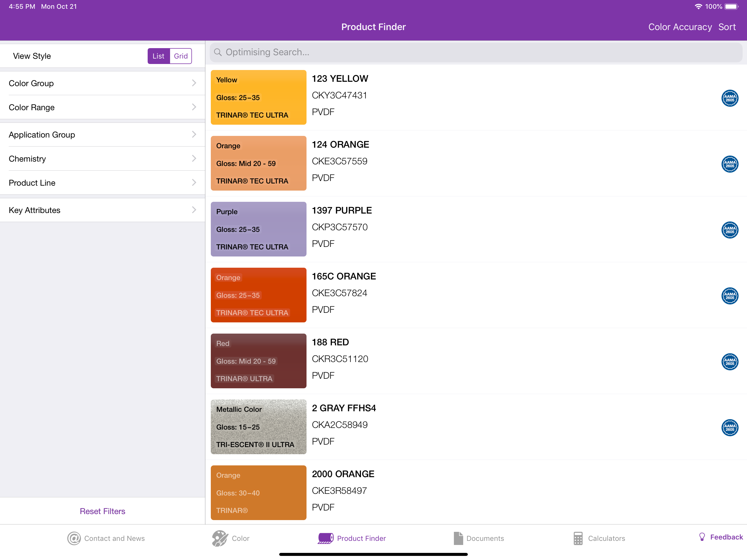Image resolution: width=747 pixels, height=560 pixels.
Task: Expand the Product Line filter
Action: (x=102, y=183)
